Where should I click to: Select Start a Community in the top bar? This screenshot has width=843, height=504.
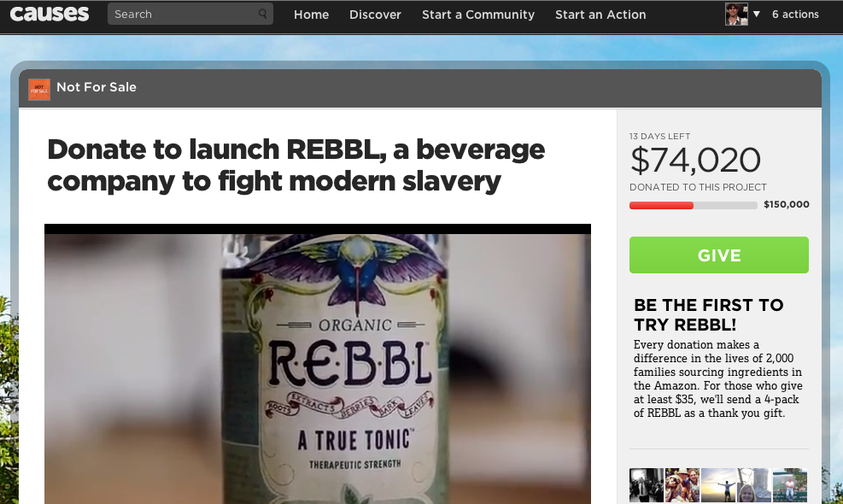pos(478,15)
